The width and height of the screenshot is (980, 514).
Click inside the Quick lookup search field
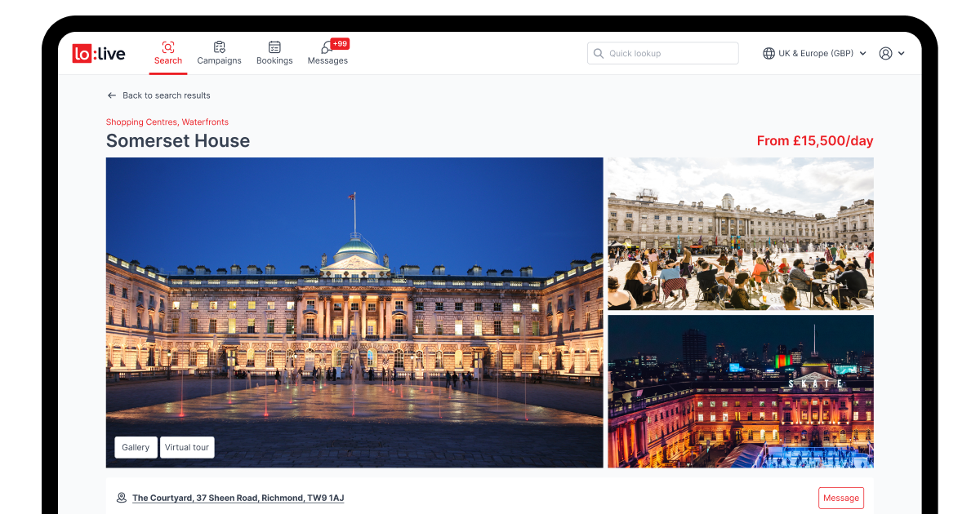pyautogui.click(x=662, y=53)
